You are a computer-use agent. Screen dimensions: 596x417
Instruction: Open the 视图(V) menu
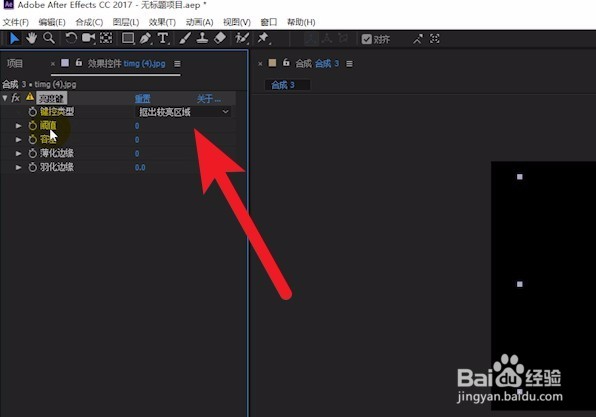[x=237, y=22]
